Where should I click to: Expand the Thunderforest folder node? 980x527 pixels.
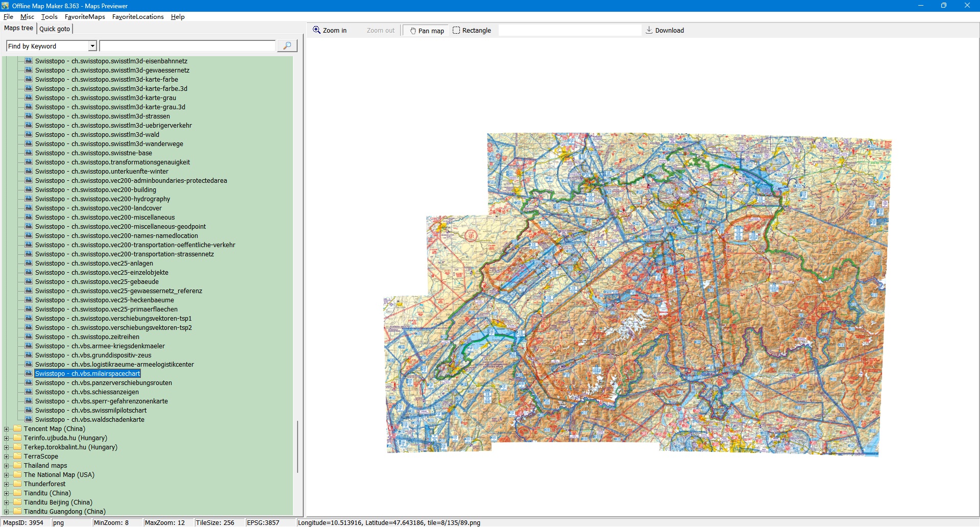pyautogui.click(x=6, y=484)
